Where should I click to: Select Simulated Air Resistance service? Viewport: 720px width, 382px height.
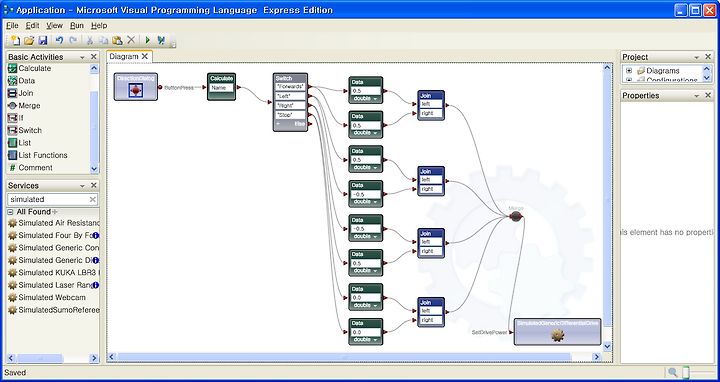[53, 223]
